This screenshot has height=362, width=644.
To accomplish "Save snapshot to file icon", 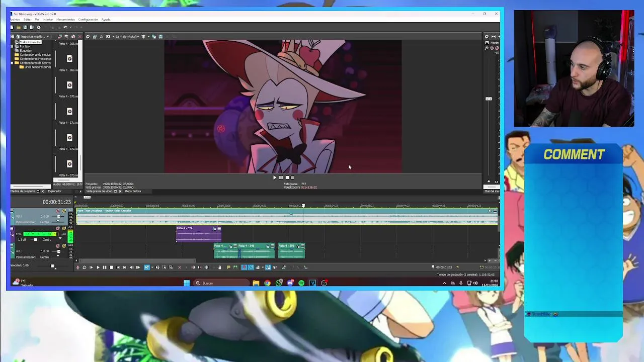I will click(x=160, y=37).
